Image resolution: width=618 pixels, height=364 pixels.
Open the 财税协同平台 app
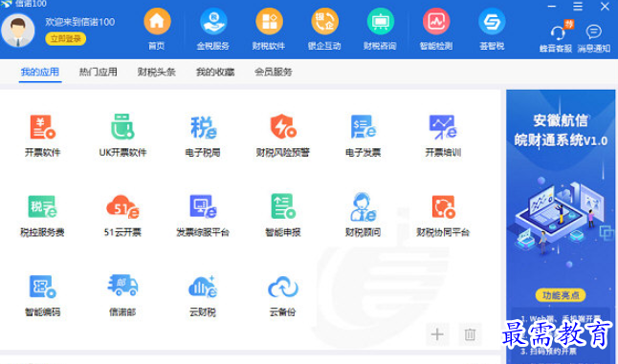443,215
